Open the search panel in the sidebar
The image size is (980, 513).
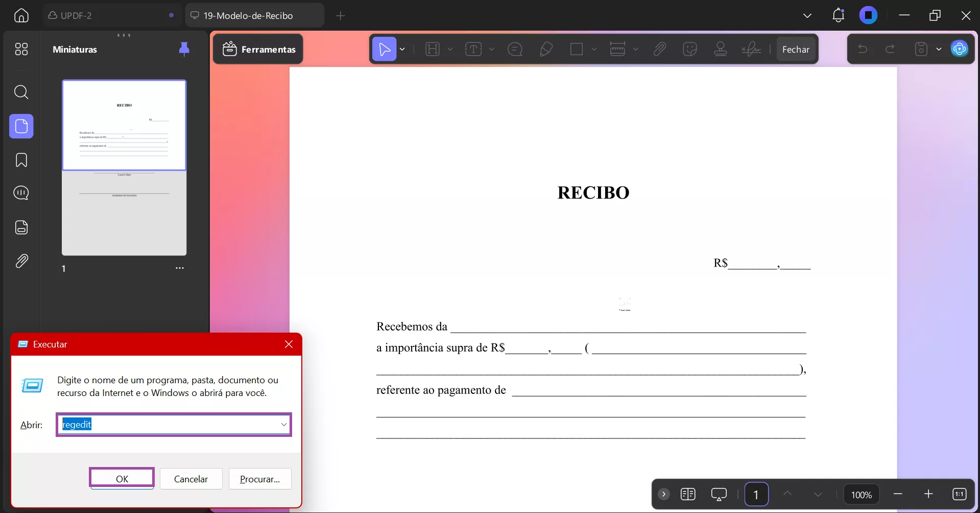point(21,92)
